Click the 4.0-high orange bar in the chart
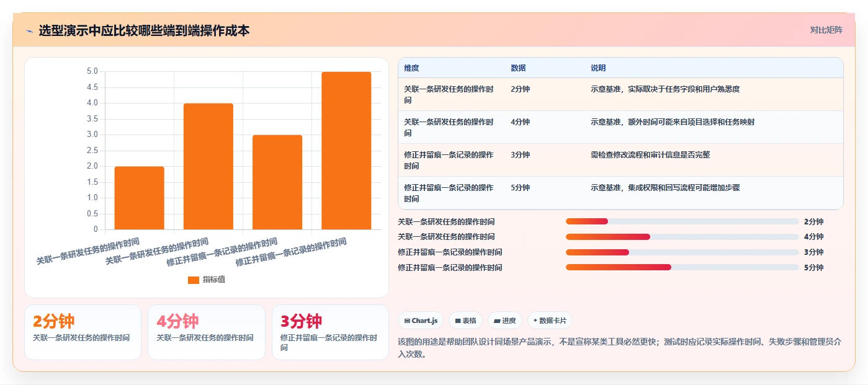 tap(208, 166)
